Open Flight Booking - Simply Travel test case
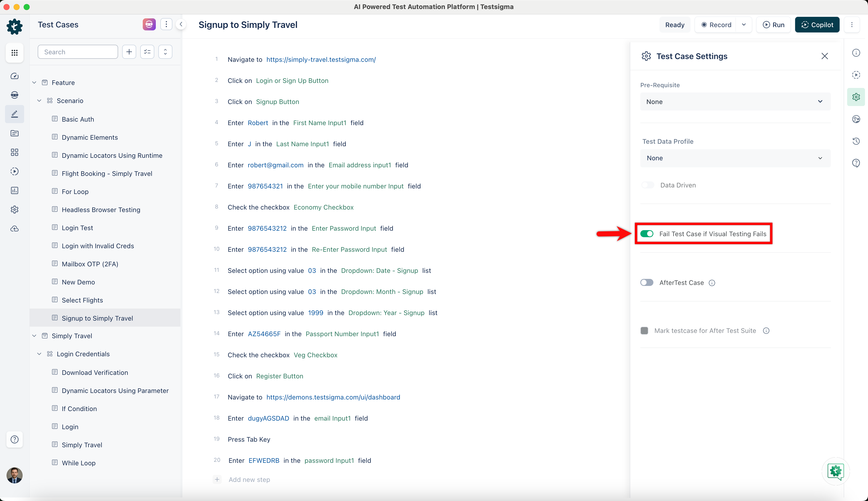 click(107, 174)
